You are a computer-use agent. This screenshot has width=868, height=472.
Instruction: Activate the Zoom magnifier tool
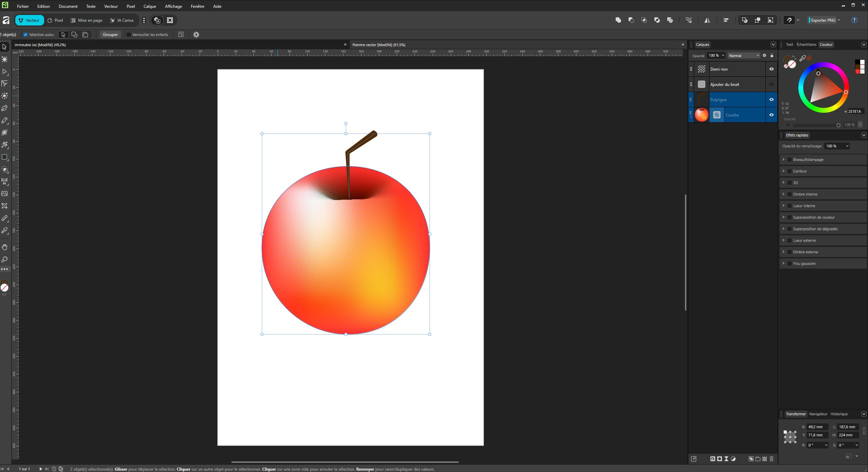[5, 259]
